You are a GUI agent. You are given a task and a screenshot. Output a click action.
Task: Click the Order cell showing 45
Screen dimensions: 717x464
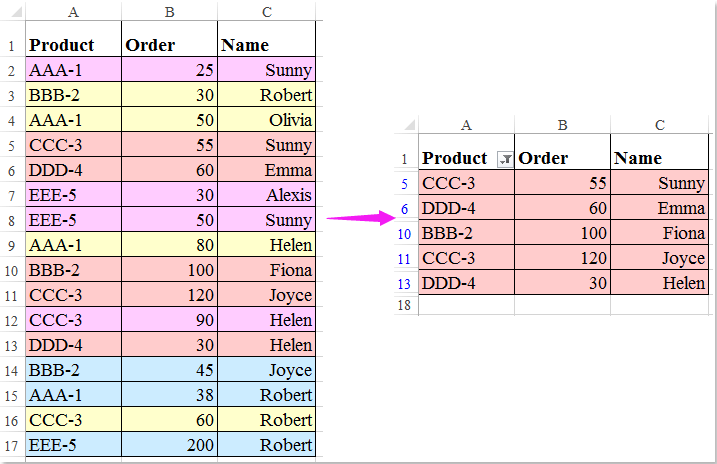tap(169, 370)
